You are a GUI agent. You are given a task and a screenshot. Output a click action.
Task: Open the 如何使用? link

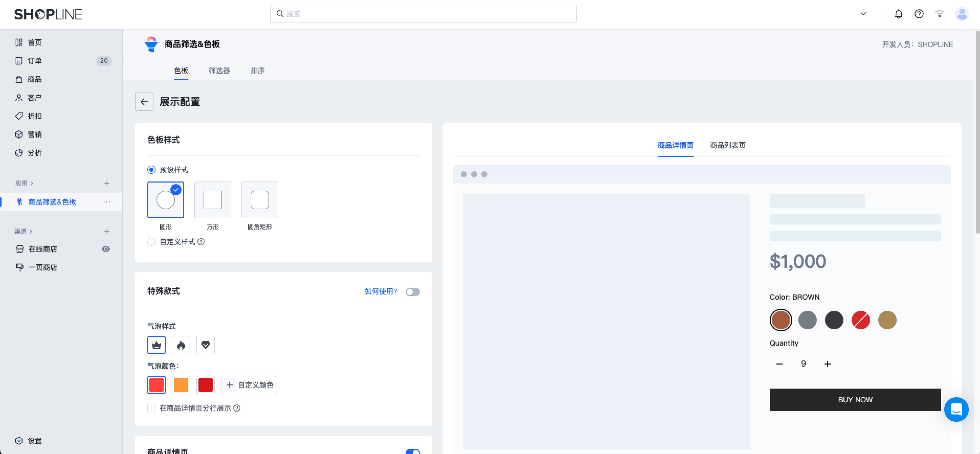pyautogui.click(x=381, y=291)
